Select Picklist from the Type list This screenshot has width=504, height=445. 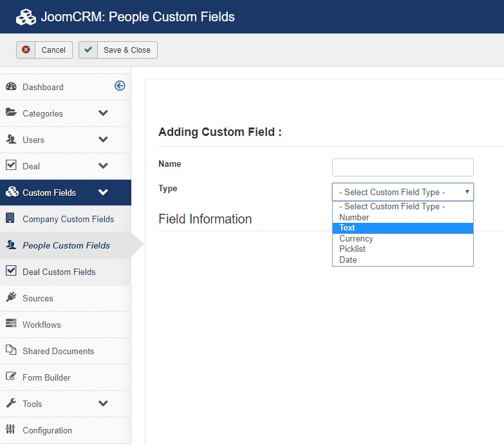click(x=403, y=249)
